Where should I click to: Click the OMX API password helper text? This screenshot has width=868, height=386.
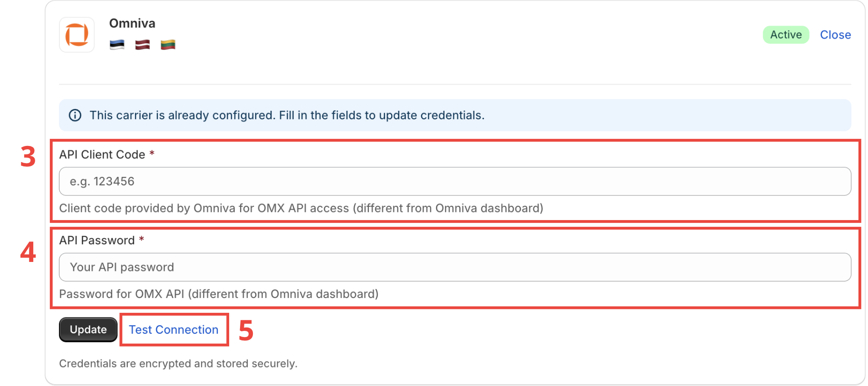coord(219,294)
